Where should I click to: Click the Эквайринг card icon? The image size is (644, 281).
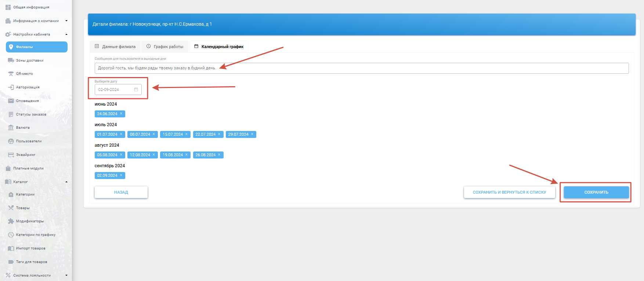[x=11, y=155]
